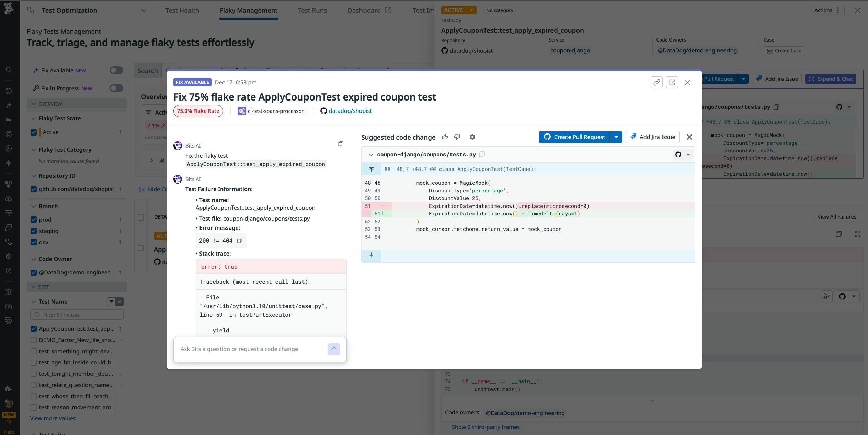This screenshot has height=435, width=868.
Task: Open the Suggested code change settings gear
Action: coord(473,137)
